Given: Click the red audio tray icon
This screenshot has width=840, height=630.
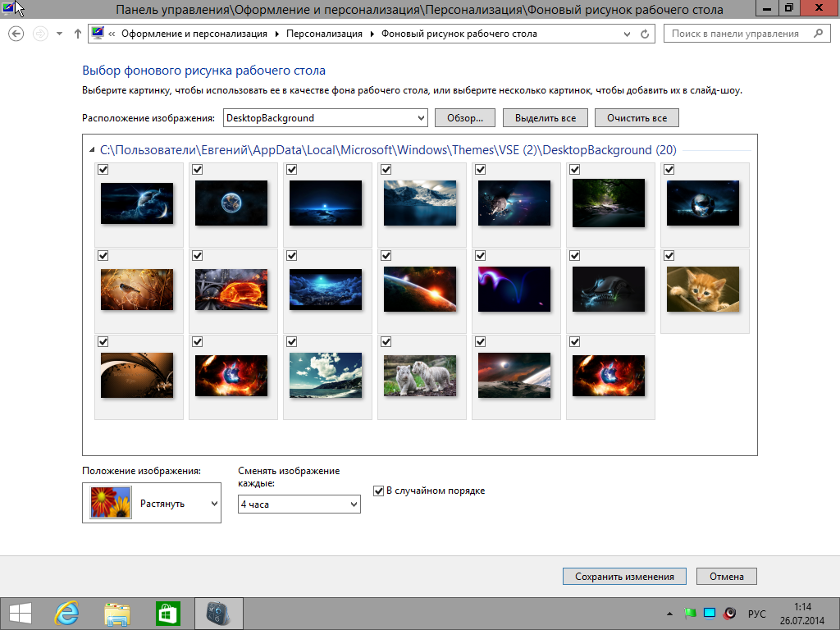Looking at the screenshot, I should point(729,613).
